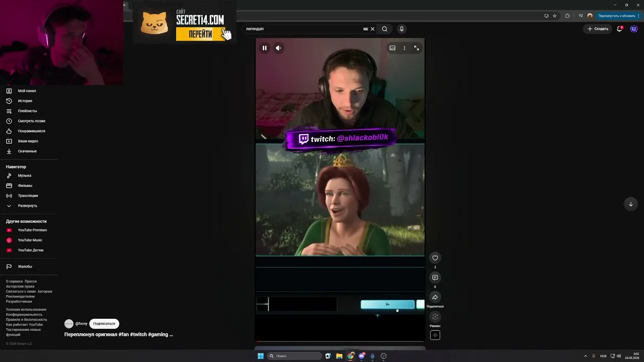Open File Explorer from the taskbar
644x362 pixels.
coord(340,356)
